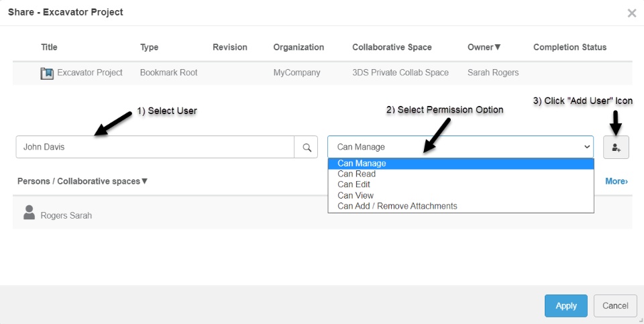The image size is (644, 324).
Task: Click the Title column header
Action: (49, 48)
